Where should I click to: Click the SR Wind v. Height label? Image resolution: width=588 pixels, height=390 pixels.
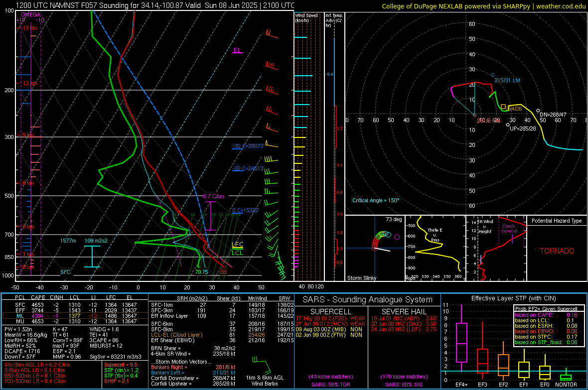[485, 227]
